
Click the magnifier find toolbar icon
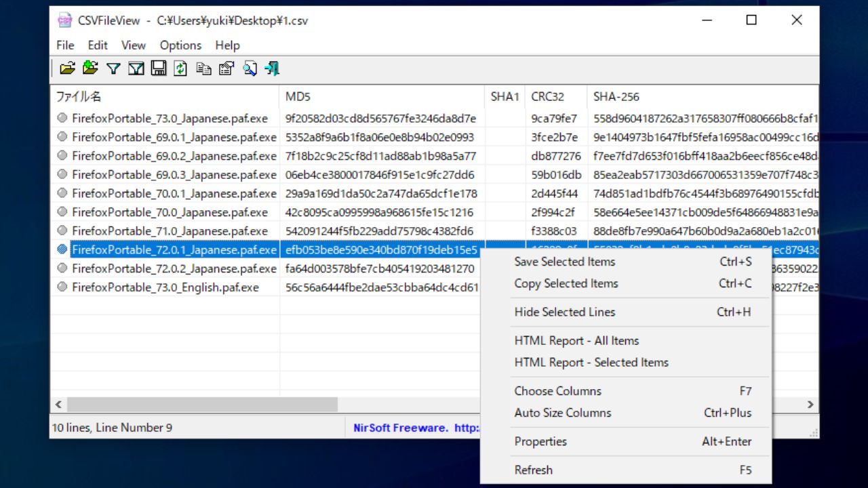coord(250,68)
